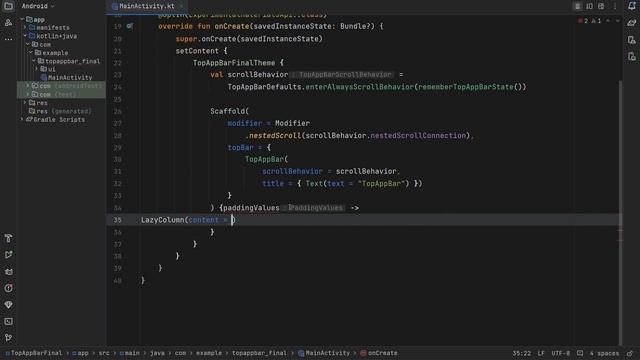The width and height of the screenshot is (640, 360).
Task: Open the Gradle elephant tool window
Action: [632, 23]
